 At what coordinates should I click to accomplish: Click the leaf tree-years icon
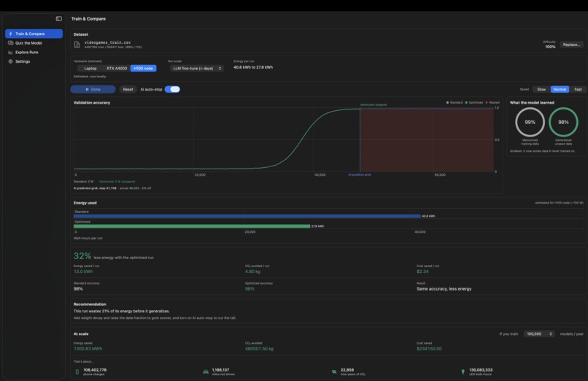click(x=334, y=372)
